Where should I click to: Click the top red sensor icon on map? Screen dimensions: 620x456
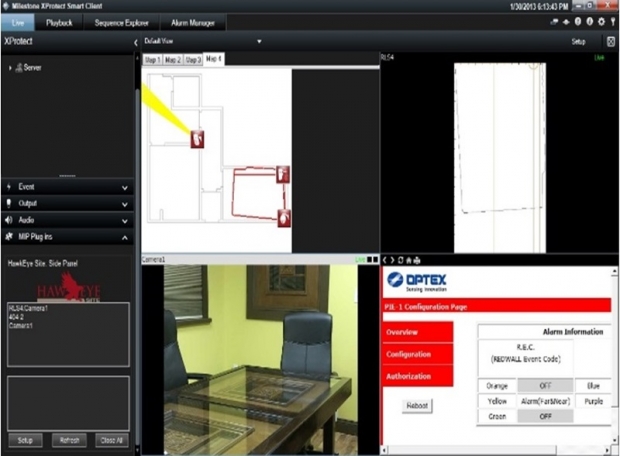(x=197, y=139)
